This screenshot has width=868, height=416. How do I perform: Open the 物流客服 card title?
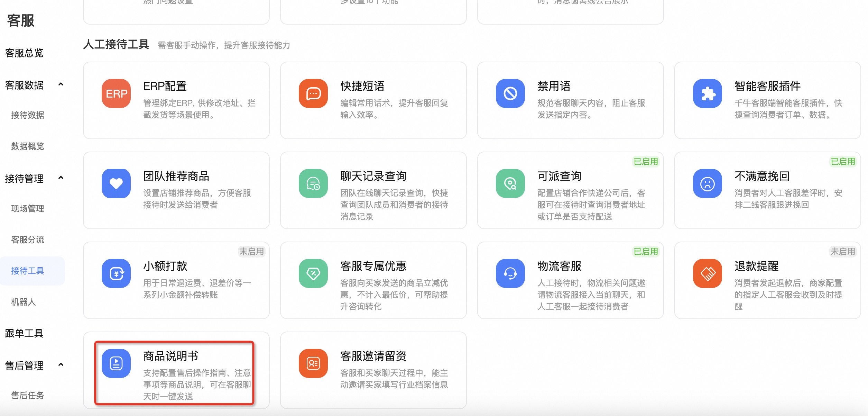pyautogui.click(x=560, y=266)
